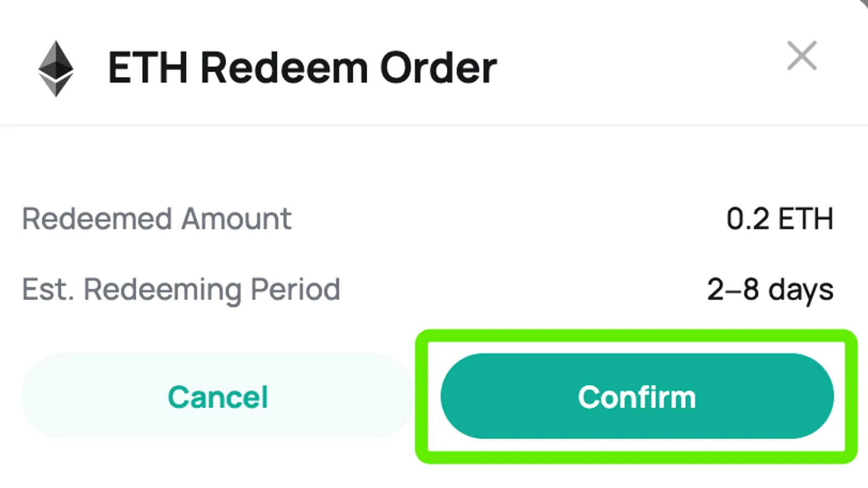Dismiss the dialog using the gray X
Image resolution: width=868 pixels, height=488 pixels.
(802, 55)
